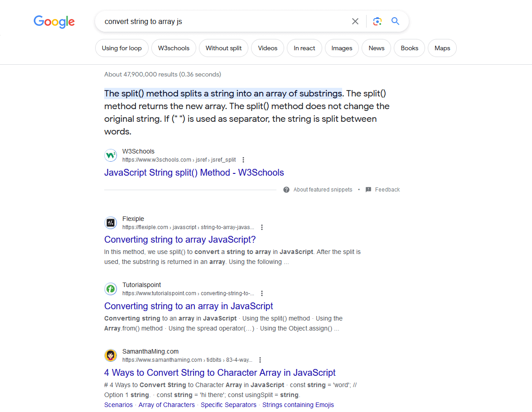Select the 'Without split' filter chip
The height and width of the screenshot is (412, 532).
coord(223,48)
